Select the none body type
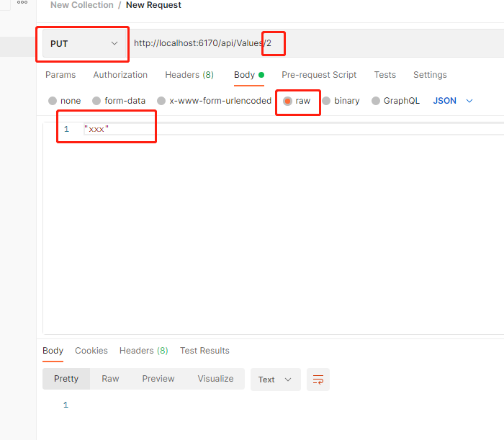Viewport: 504px width, 440px height. click(x=64, y=101)
